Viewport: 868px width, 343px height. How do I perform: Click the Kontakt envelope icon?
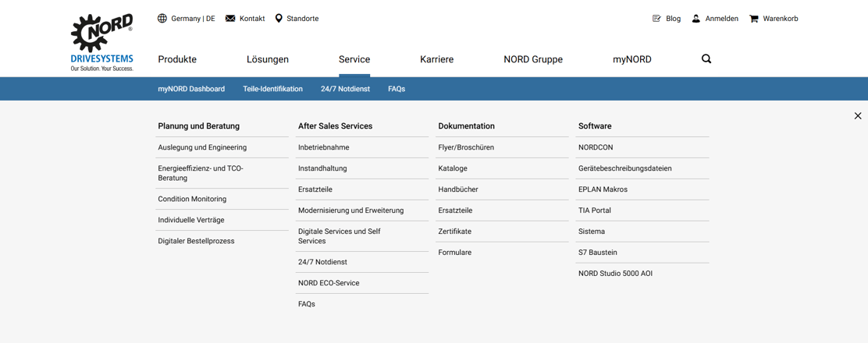click(x=230, y=19)
